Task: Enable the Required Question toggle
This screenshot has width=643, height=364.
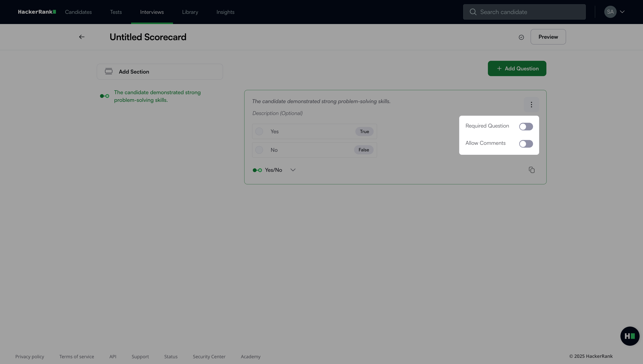Action: (x=526, y=127)
